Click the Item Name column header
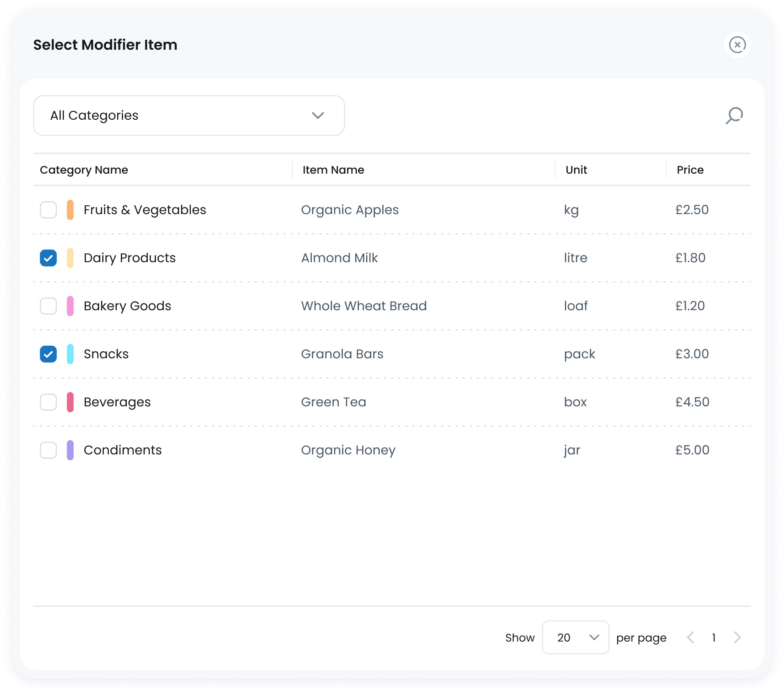 (333, 170)
